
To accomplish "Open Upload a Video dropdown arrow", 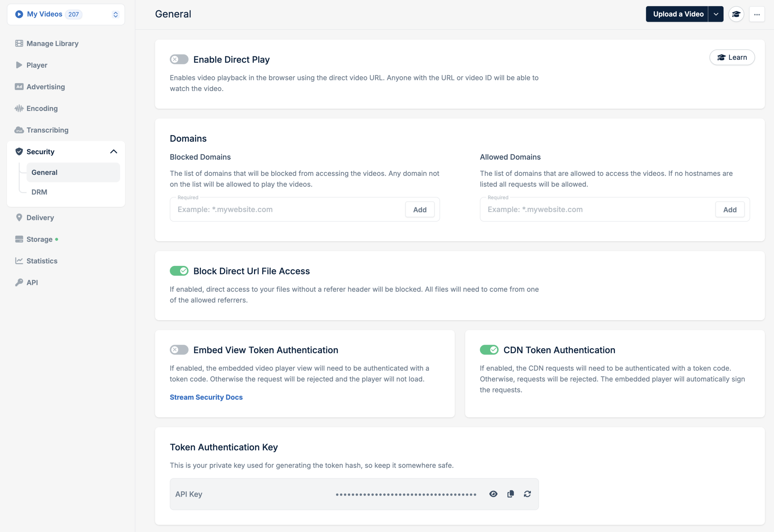I will [x=716, y=14].
